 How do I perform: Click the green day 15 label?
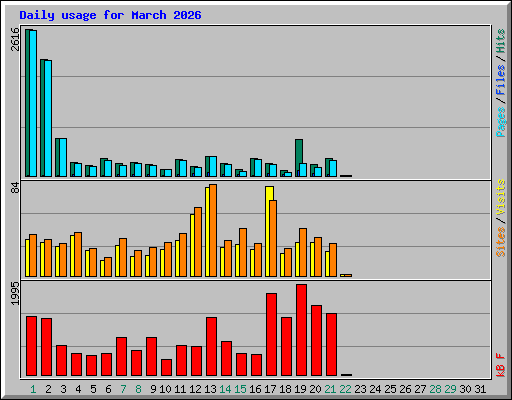click(x=240, y=389)
